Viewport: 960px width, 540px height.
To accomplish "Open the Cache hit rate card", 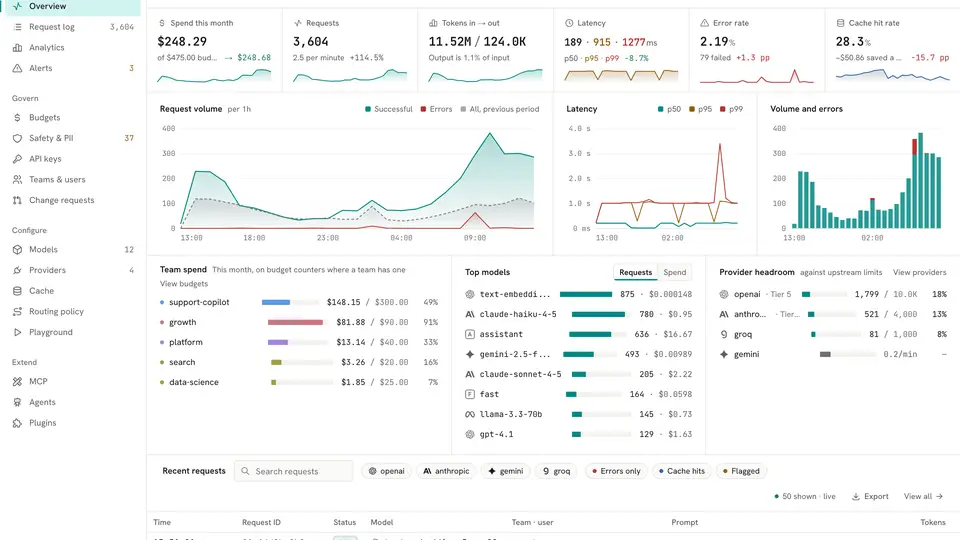I will click(893, 50).
